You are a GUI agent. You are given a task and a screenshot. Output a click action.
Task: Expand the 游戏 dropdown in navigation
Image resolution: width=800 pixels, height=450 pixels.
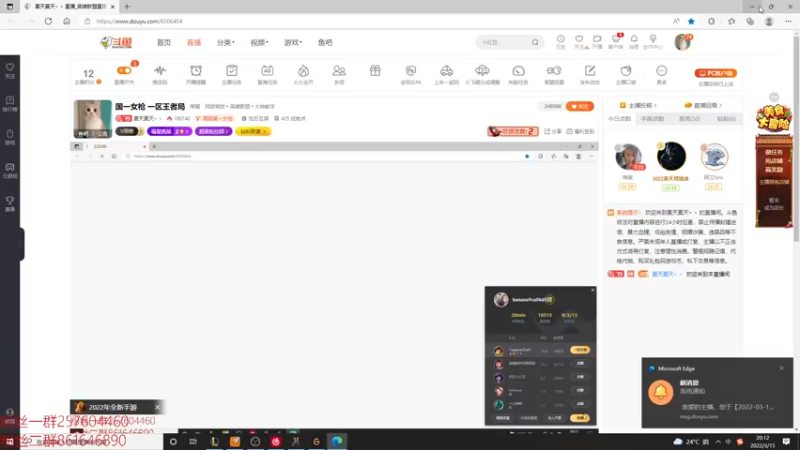pyautogui.click(x=293, y=42)
